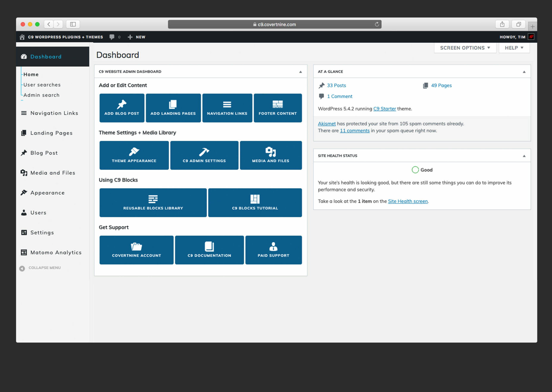Open the Add Landing Pages tile
Screen dimensions: 552x392
[x=173, y=108]
